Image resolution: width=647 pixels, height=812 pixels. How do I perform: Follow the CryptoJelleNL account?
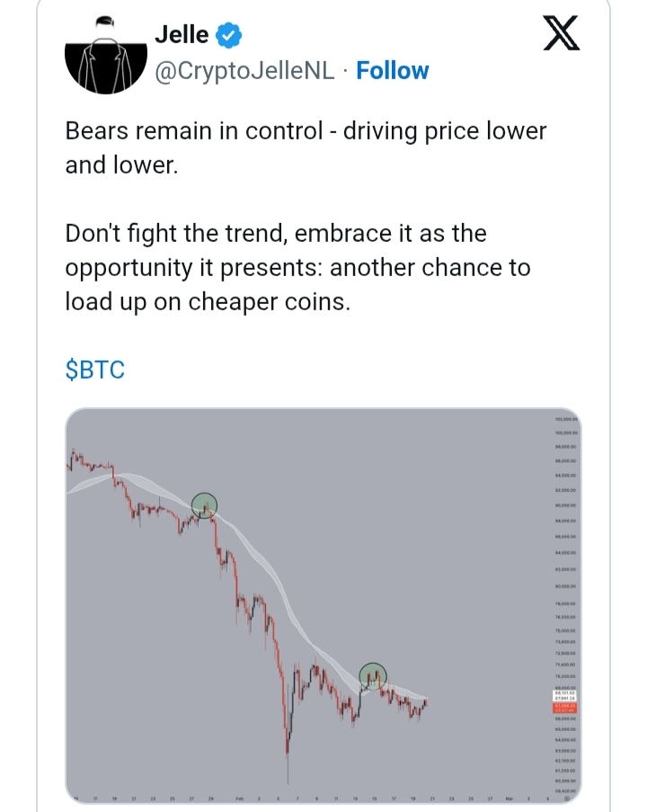coord(393,70)
